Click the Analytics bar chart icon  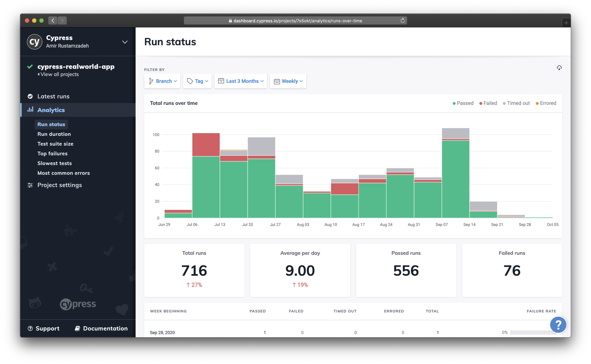(x=30, y=110)
